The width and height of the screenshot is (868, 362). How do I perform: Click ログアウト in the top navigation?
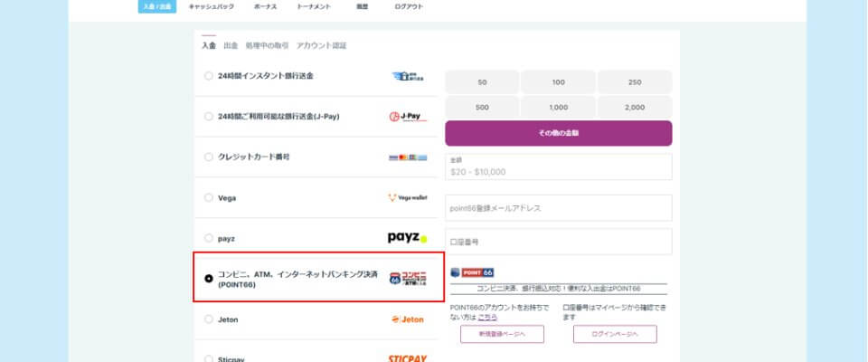click(409, 6)
